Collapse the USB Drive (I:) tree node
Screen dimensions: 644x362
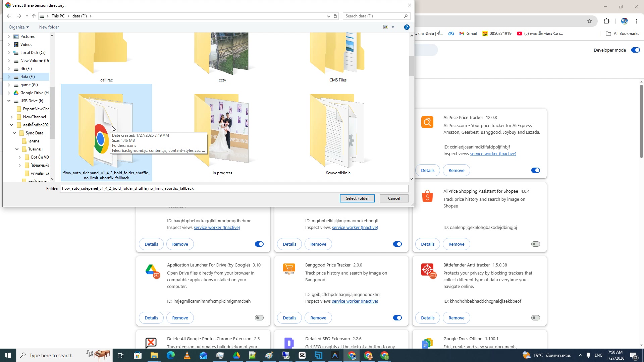click(9, 101)
